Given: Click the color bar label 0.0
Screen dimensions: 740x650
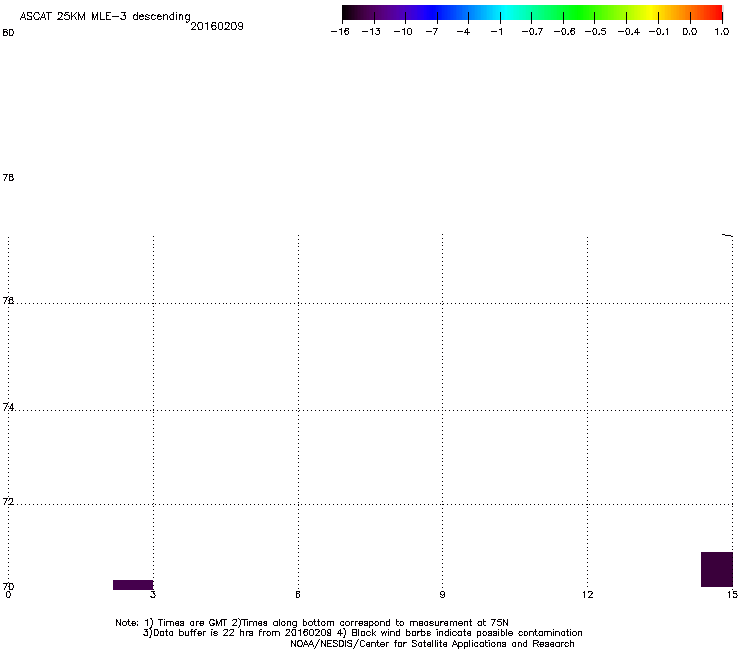Looking at the screenshot, I should pos(690,32).
